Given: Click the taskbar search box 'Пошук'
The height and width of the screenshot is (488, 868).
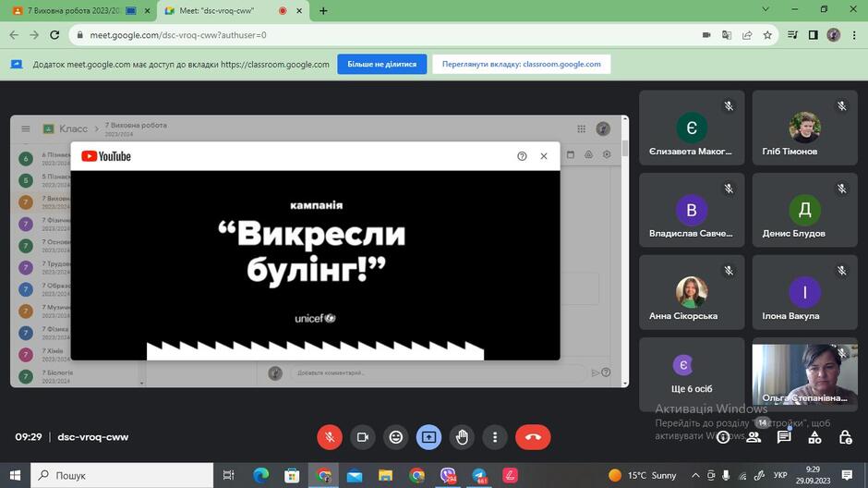Looking at the screenshot, I should pyautogui.click(x=122, y=475).
